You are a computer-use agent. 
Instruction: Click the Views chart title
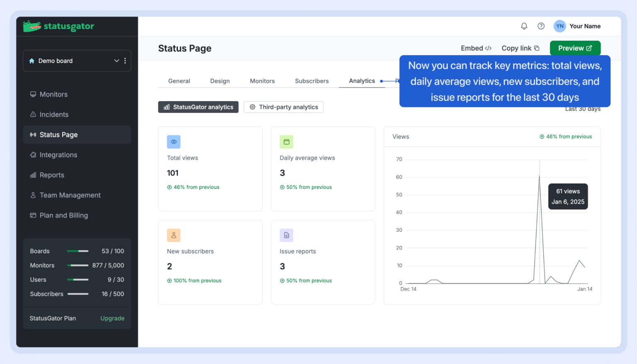coord(401,137)
